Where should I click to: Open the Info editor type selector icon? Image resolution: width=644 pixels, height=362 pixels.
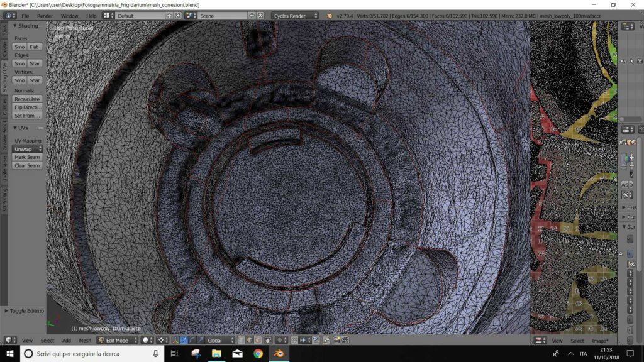[x=10, y=16]
